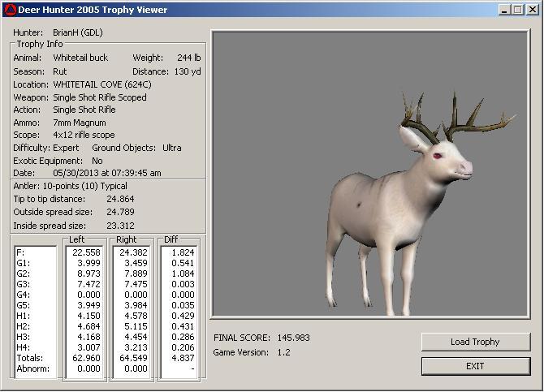544x392 pixels.
Task: Click inside spread size 23.312
Action: point(120,226)
